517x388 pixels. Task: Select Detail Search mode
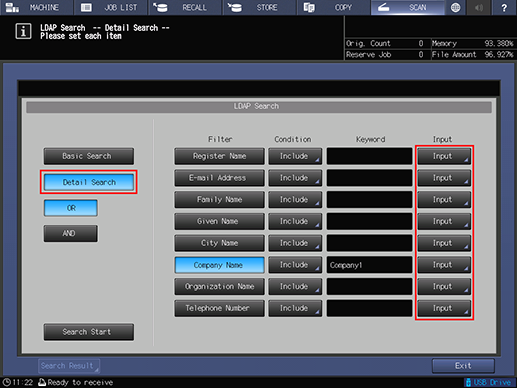point(89,182)
